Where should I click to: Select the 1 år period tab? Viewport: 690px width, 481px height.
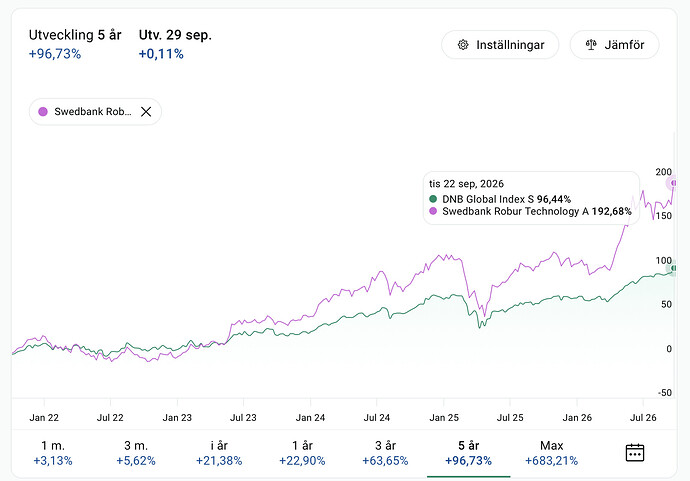click(302, 453)
